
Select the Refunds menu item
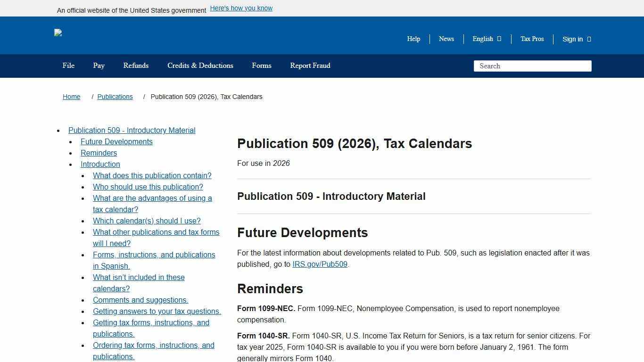[x=136, y=66]
